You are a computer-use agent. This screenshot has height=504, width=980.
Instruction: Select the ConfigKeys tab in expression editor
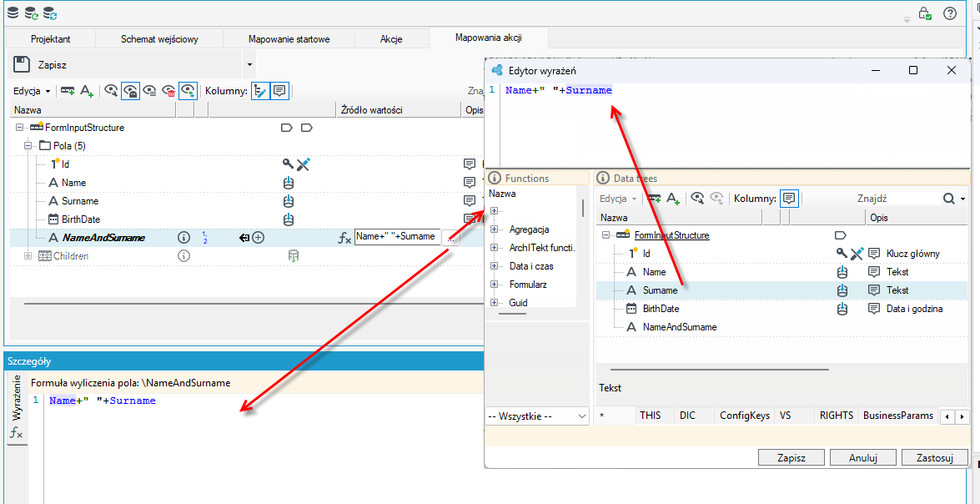click(744, 416)
